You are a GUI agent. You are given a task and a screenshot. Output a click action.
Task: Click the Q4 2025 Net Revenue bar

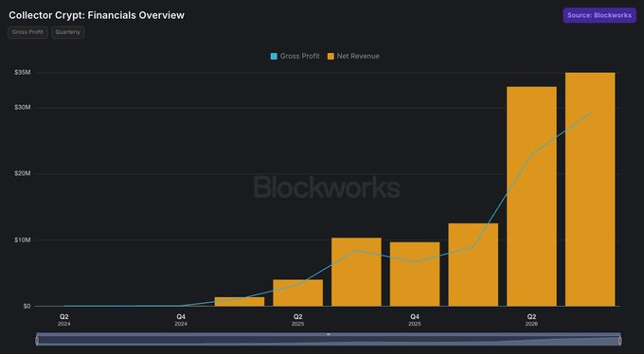tap(415, 274)
